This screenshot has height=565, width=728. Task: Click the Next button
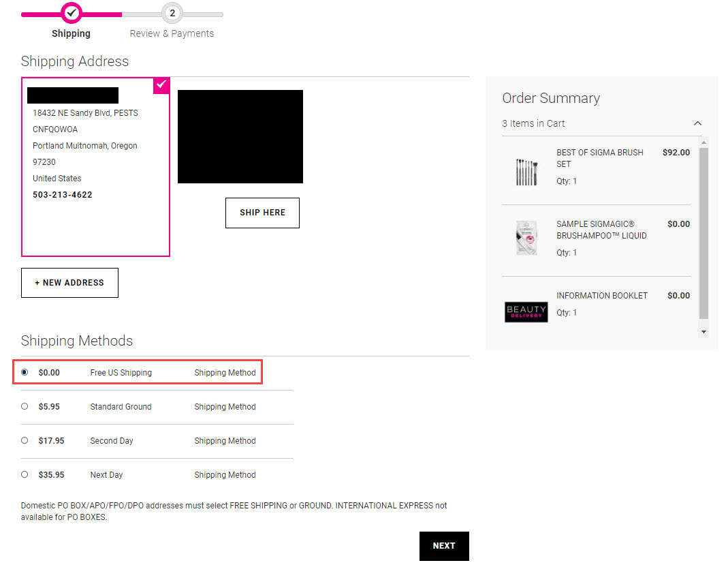coord(444,546)
